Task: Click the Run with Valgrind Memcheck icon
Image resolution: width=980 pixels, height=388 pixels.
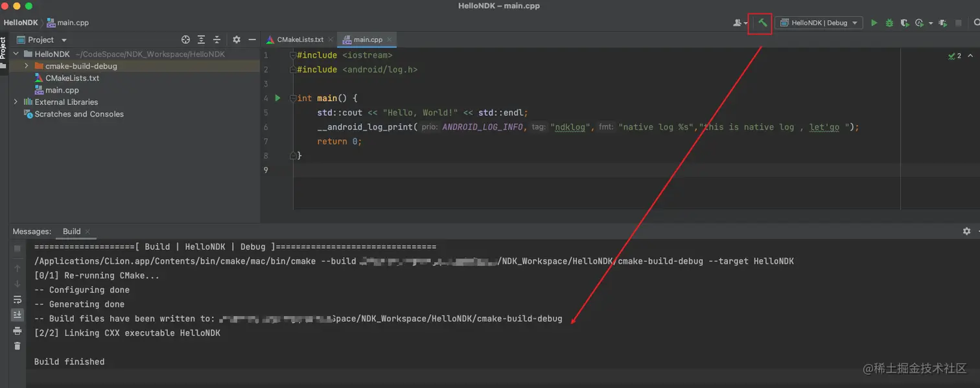Action: click(x=943, y=23)
